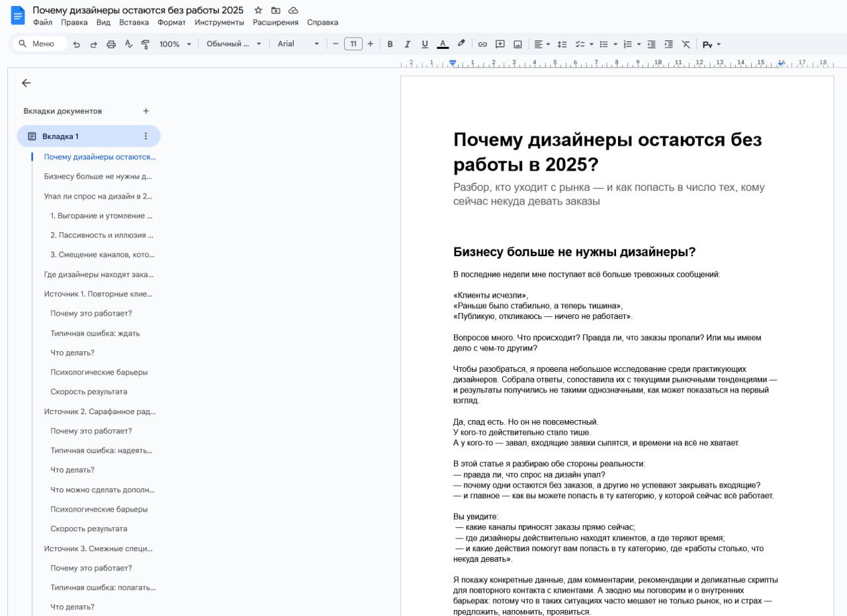Viewport: 847px width, 616px height.
Task: Open the highlight color pen
Action: [x=461, y=44]
